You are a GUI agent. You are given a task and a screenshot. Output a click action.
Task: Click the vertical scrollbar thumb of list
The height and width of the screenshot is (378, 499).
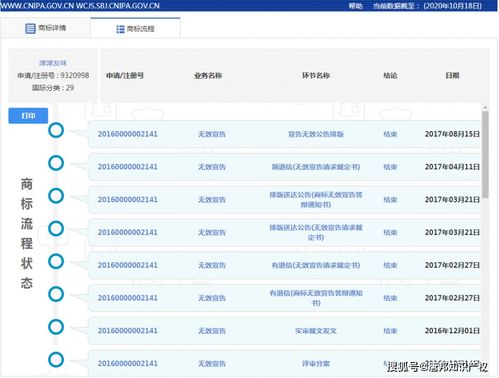click(x=485, y=154)
